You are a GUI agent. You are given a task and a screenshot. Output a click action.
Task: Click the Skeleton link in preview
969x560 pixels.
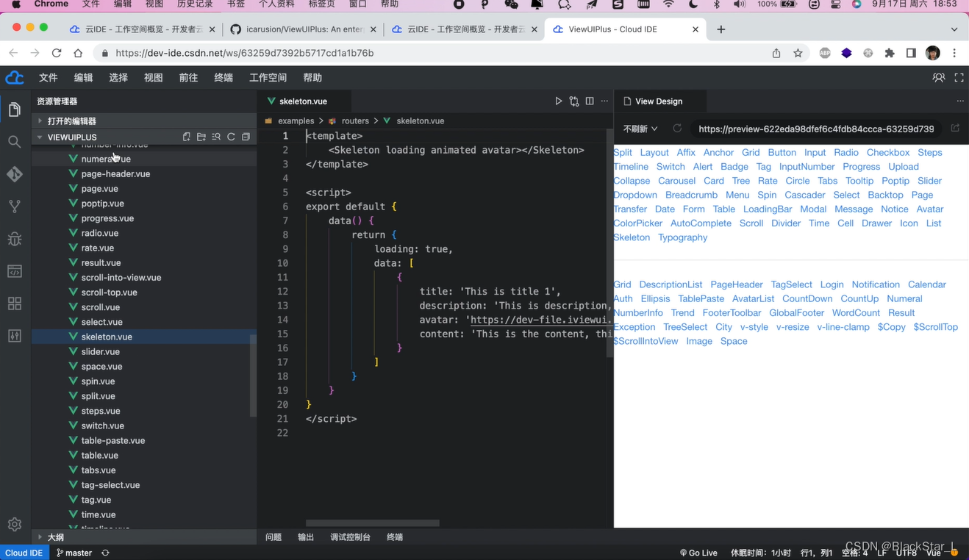tap(632, 237)
